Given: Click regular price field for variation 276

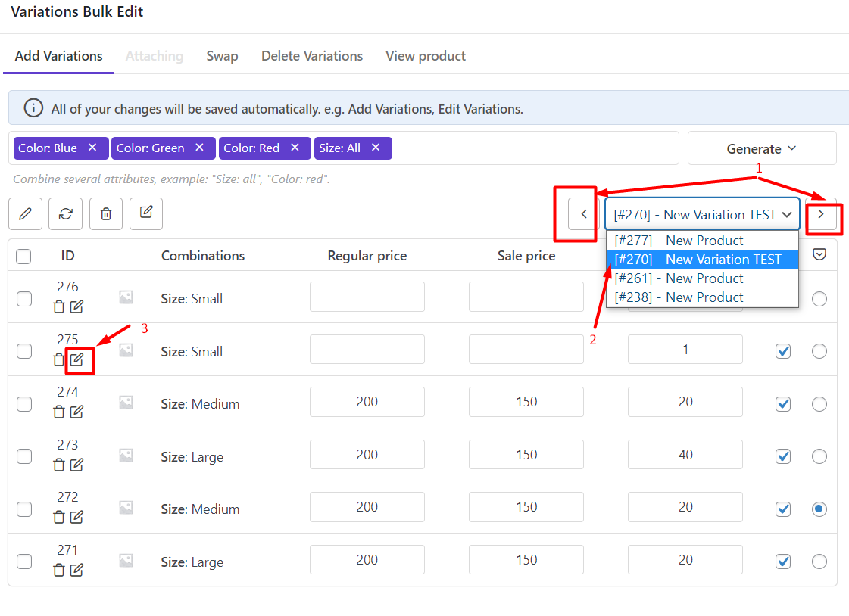Looking at the screenshot, I should [367, 297].
